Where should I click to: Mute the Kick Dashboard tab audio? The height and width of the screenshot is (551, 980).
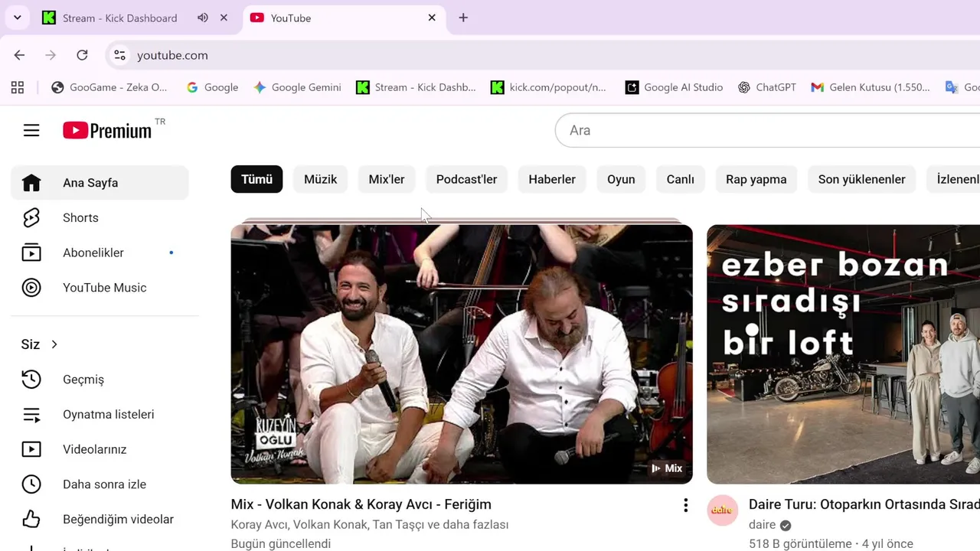tap(202, 18)
